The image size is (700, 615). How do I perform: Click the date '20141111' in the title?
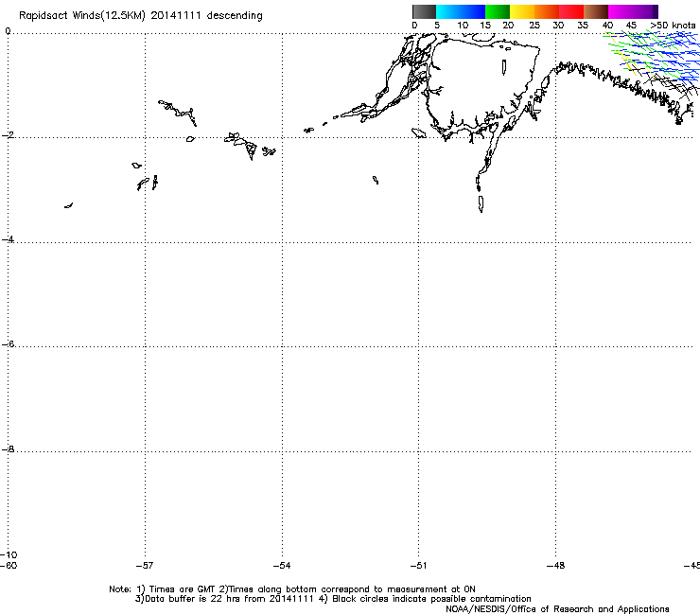pos(175,15)
